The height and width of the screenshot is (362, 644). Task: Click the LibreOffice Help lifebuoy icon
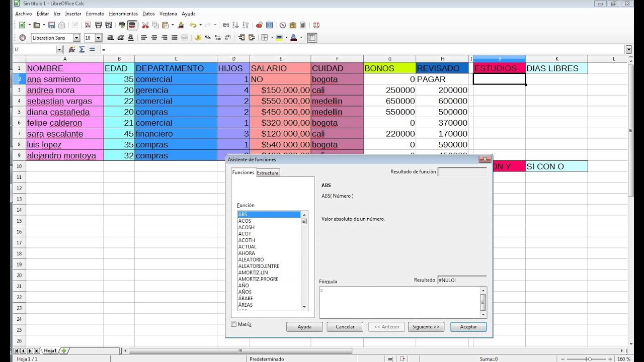click(x=316, y=25)
